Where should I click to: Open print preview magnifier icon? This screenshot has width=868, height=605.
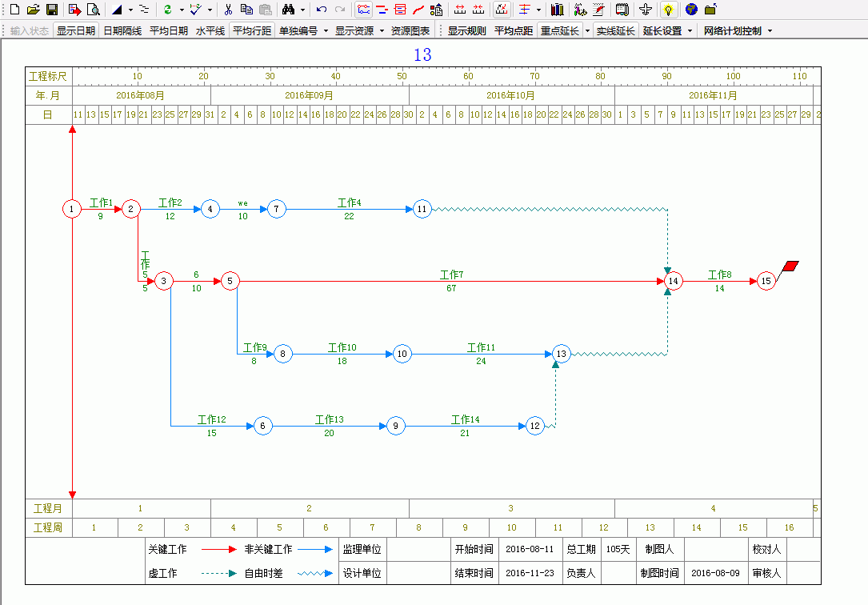point(94,10)
